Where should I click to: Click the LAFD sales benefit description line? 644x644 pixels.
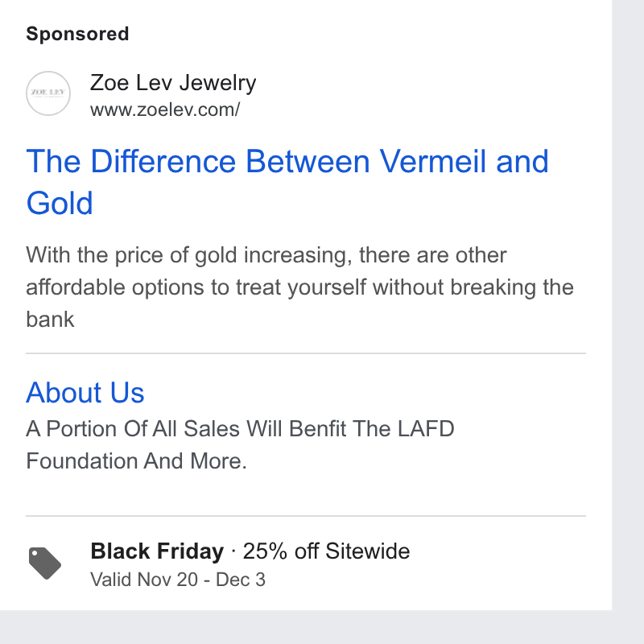click(240, 429)
